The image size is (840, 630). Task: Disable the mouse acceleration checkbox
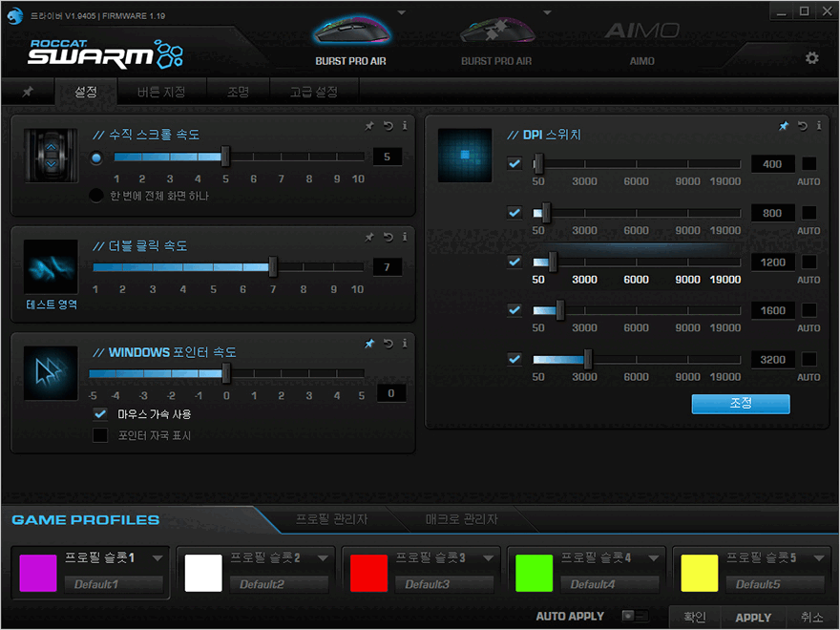100,413
